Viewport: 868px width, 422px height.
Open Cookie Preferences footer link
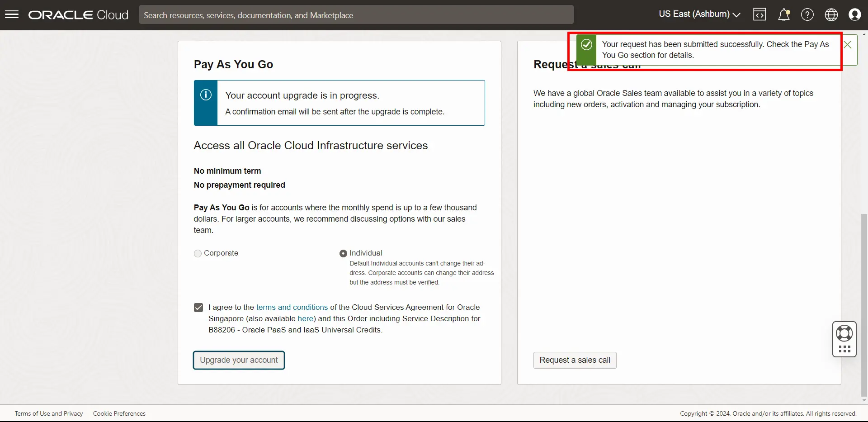click(x=119, y=413)
